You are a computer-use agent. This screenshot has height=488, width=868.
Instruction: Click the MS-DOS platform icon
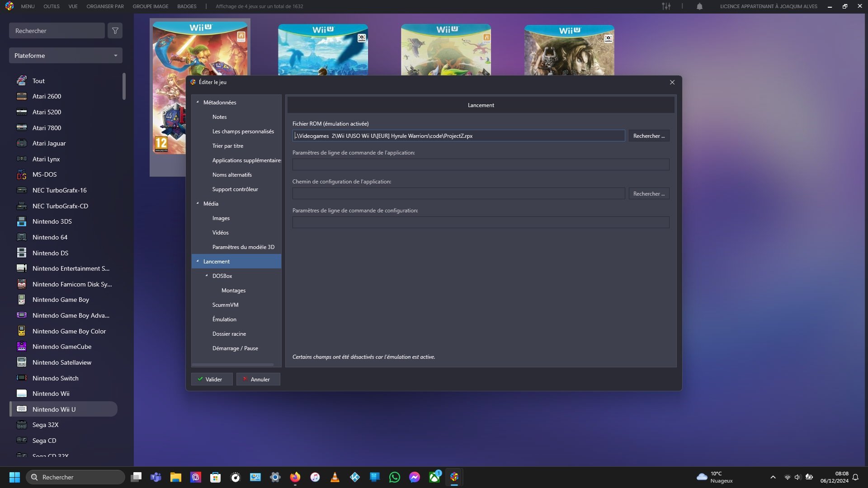[x=22, y=174]
